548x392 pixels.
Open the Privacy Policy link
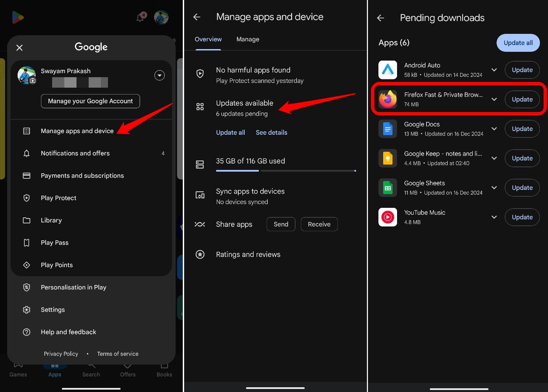(x=61, y=354)
